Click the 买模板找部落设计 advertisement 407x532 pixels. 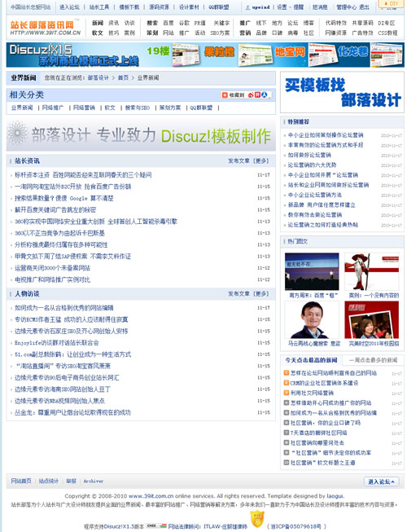(x=342, y=92)
